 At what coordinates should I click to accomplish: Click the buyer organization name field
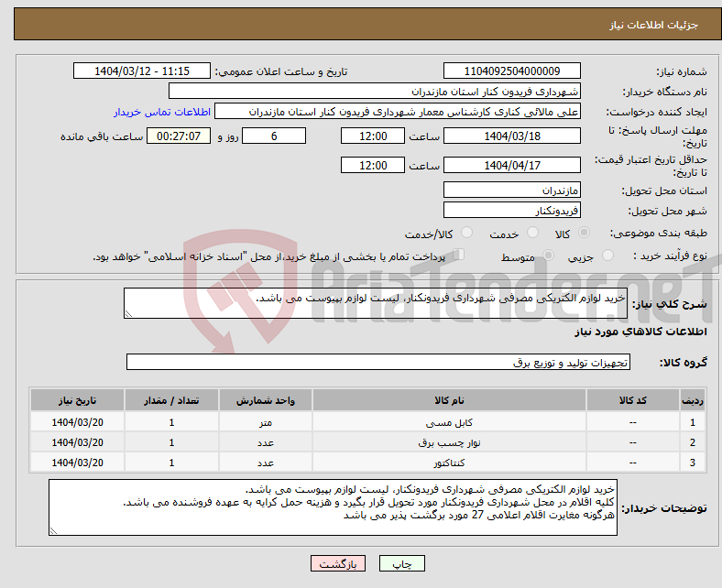pos(375,92)
